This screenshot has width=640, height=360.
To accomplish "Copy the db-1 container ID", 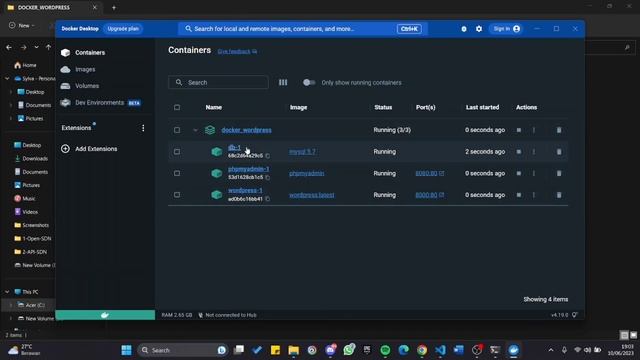I will click(268, 156).
